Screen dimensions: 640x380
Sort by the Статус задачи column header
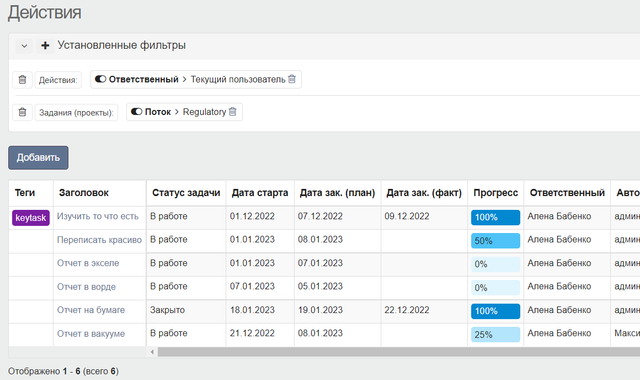(186, 193)
